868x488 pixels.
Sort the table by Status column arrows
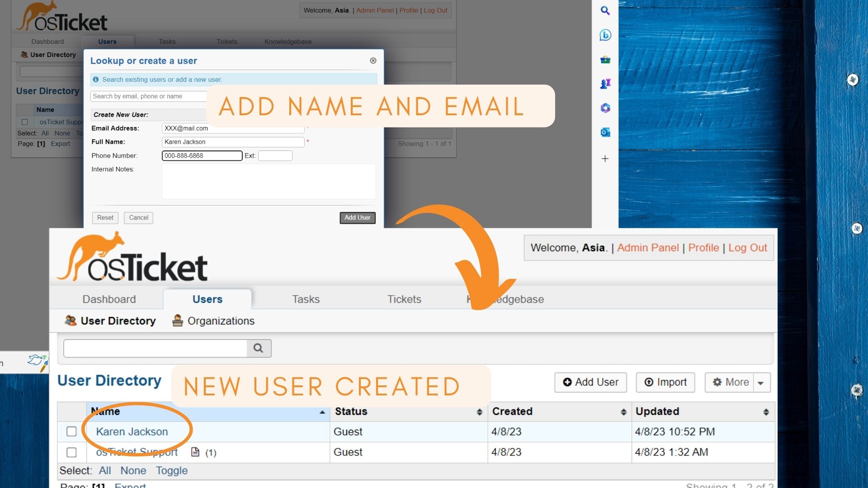tap(479, 412)
